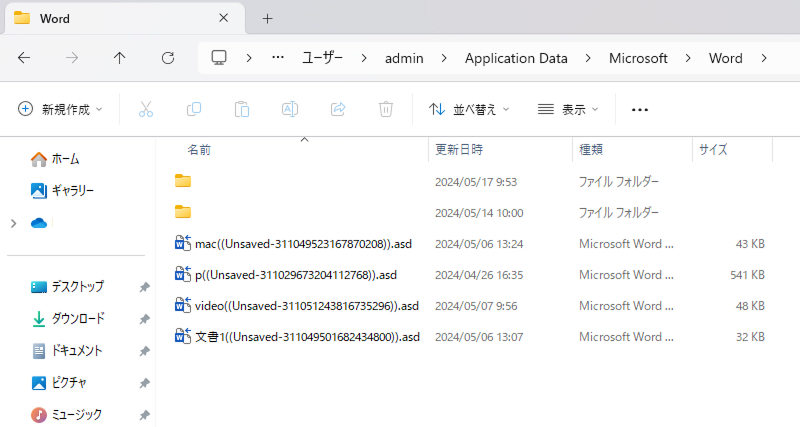Image resolution: width=800 pixels, height=427 pixels.
Task: Open the 並べ替え sort dropdown
Action: coord(468,109)
